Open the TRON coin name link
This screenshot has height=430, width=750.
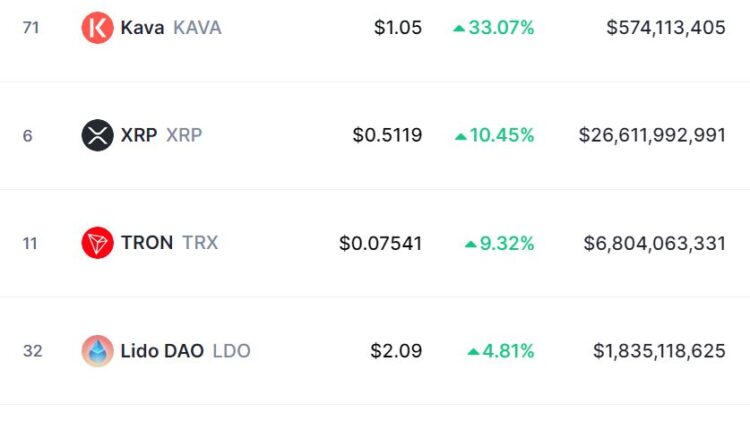pos(146,243)
